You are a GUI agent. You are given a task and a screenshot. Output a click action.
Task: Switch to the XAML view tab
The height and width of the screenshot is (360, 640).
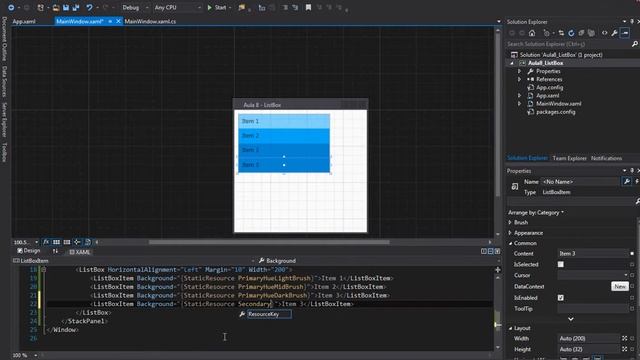click(x=80, y=252)
